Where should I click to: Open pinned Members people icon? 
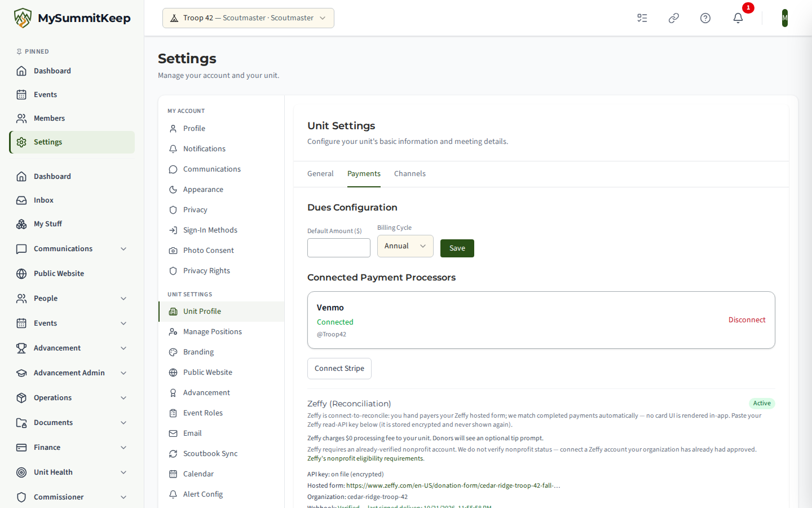[21, 119]
